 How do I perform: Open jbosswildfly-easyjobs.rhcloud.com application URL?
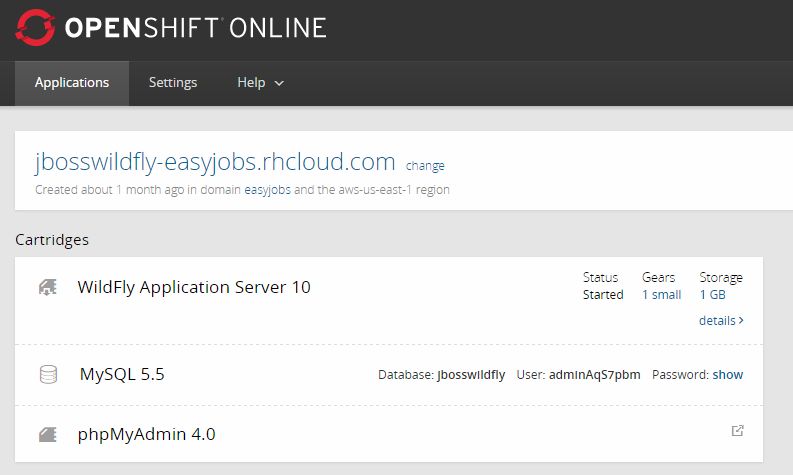(x=215, y=162)
